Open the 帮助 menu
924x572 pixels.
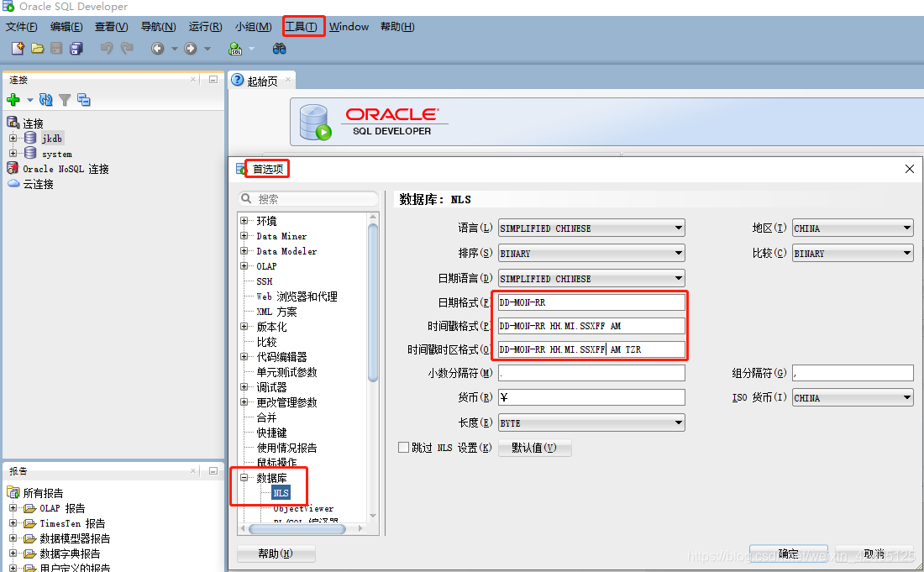click(x=397, y=27)
